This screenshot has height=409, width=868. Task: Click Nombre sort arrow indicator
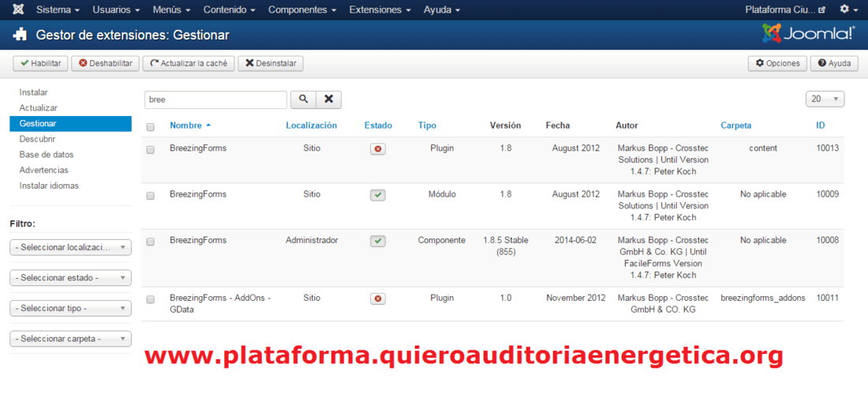208,126
